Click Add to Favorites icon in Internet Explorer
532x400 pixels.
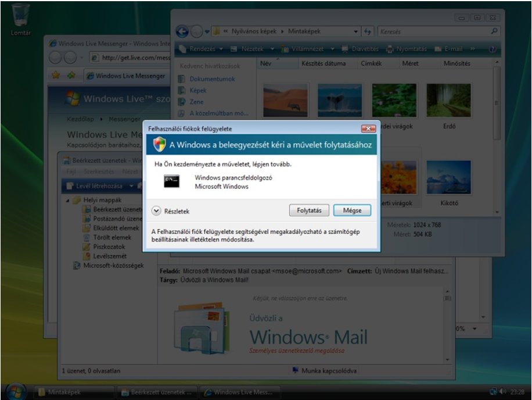coord(71,75)
